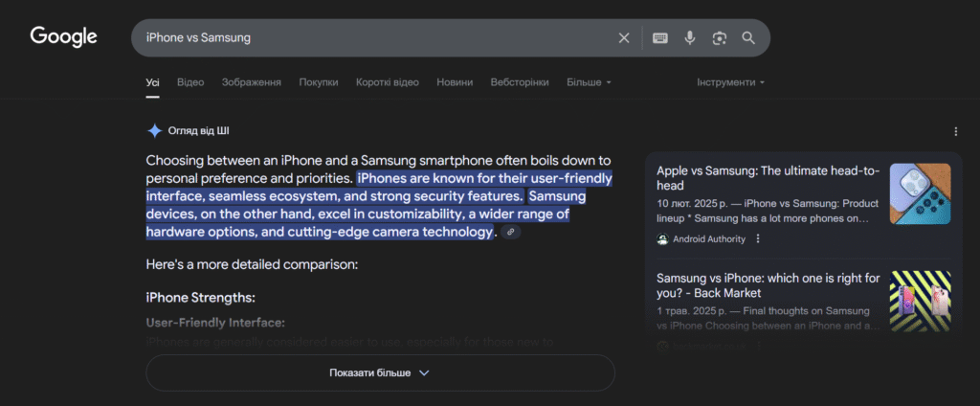Click the Here's a more detailed comparison text

tap(252, 264)
